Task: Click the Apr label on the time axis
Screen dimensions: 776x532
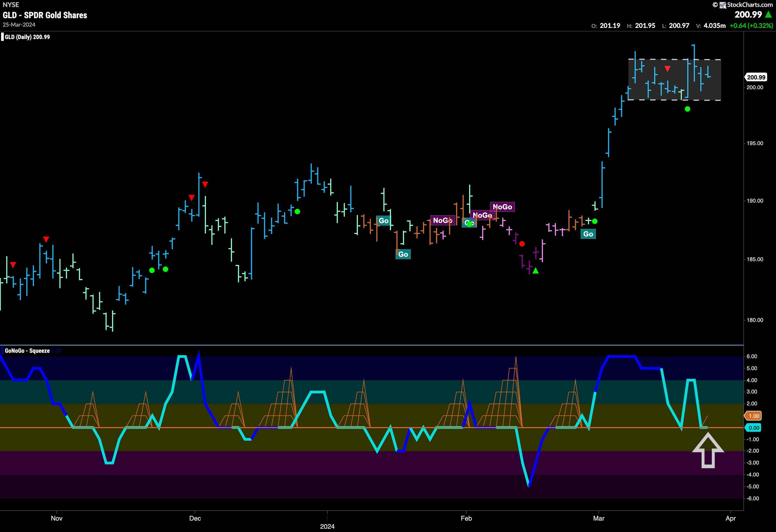Action: coord(731,518)
